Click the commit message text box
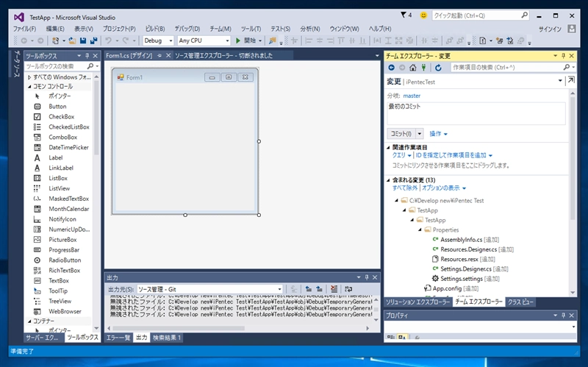The height and width of the screenshot is (367, 588). click(x=476, y=113)
